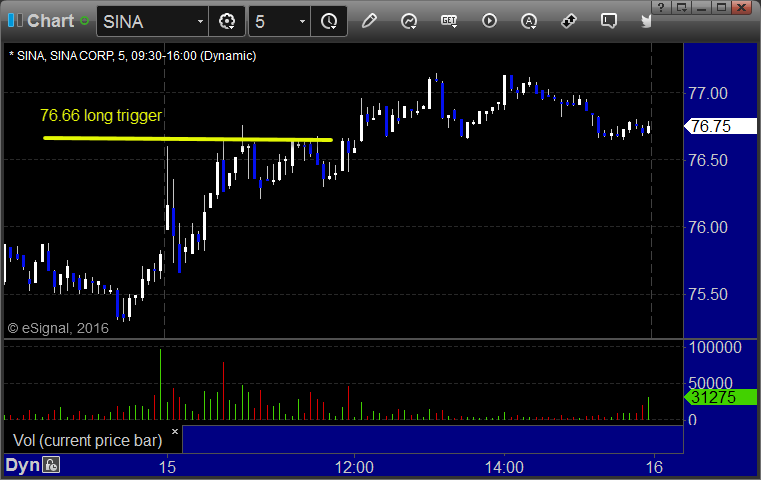
Task: Open the window help question mark button
Action: 661,7
